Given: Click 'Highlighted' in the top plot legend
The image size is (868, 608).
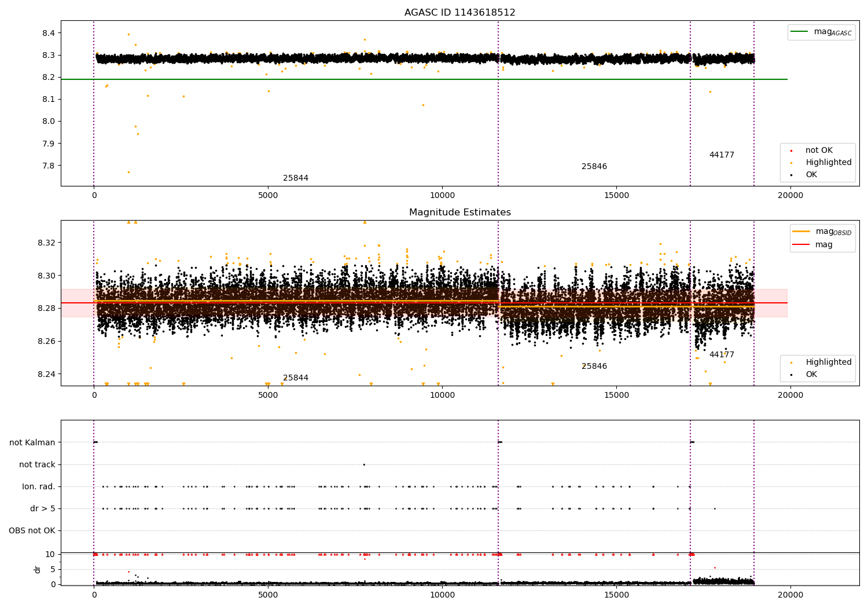Looking at the screenshot, I should click(x=828, y=163).
